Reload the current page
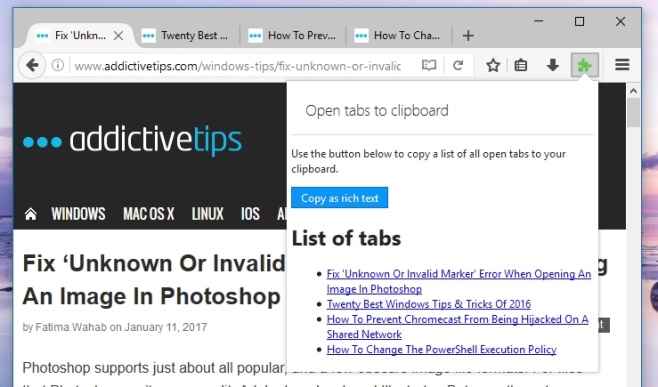 click(458, 65)
